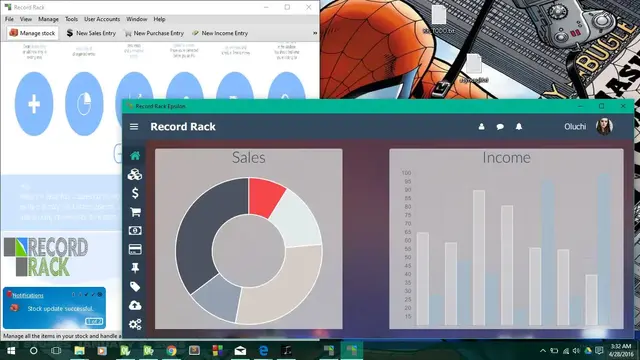Open Google Chrome from the taskbar
Screen dimensions: 640x360
click(171, 351)
